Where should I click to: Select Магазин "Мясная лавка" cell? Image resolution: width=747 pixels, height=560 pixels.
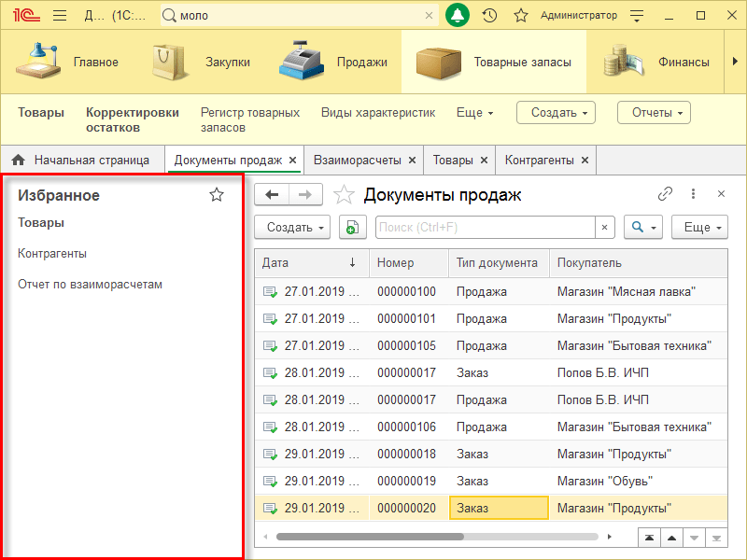[x=639, y=291]
